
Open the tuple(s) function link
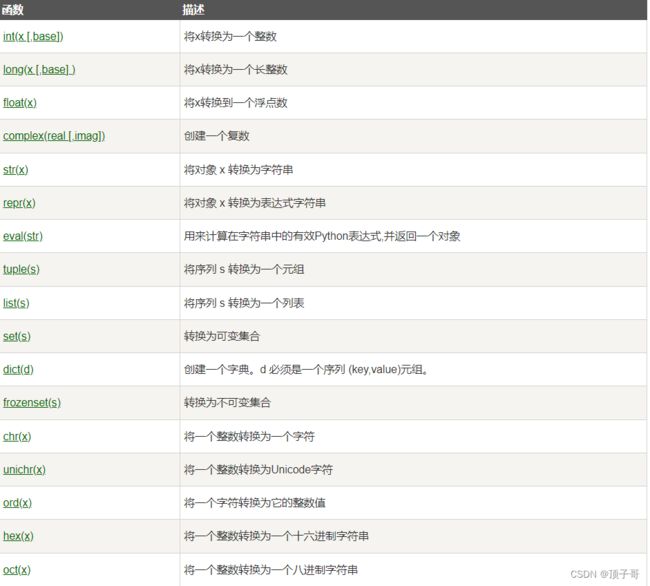tap(21, 269)
